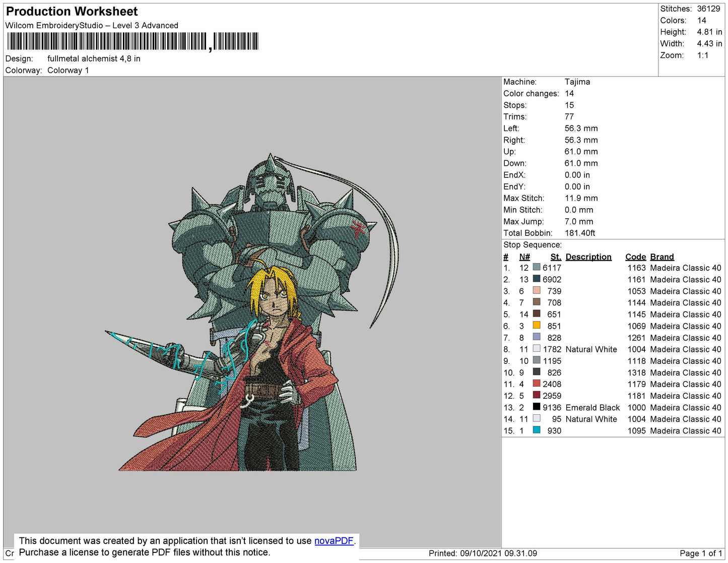This screenshot has width=728, height=563.
Task: Click the barcode under the worksheet title
Action: 133,41
